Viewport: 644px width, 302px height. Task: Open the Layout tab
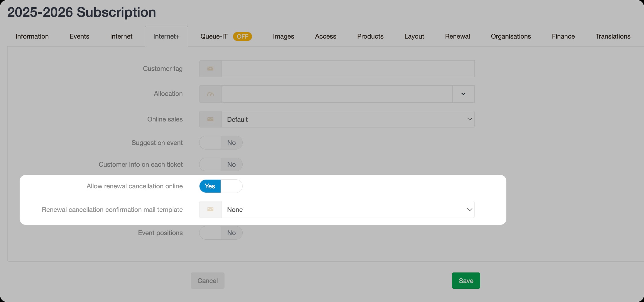(414, 36)
